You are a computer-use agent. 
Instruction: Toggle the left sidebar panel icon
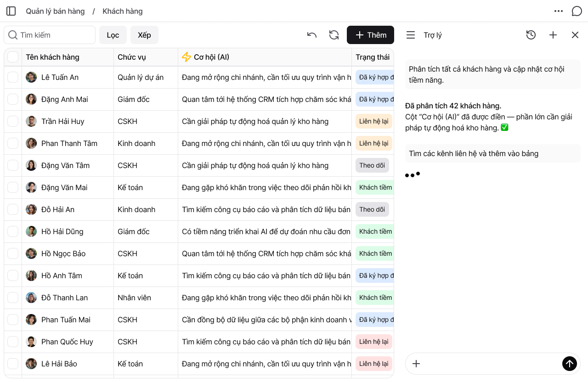point(11,11)
